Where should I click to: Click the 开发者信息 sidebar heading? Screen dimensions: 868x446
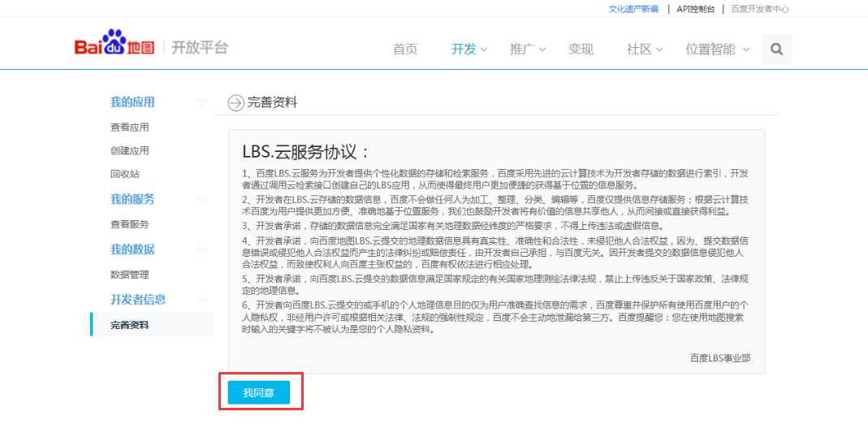click(138, 300)
